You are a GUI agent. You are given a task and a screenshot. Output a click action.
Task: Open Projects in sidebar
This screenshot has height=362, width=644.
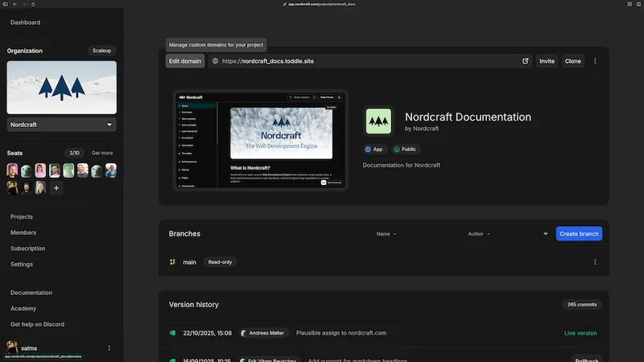22,216
